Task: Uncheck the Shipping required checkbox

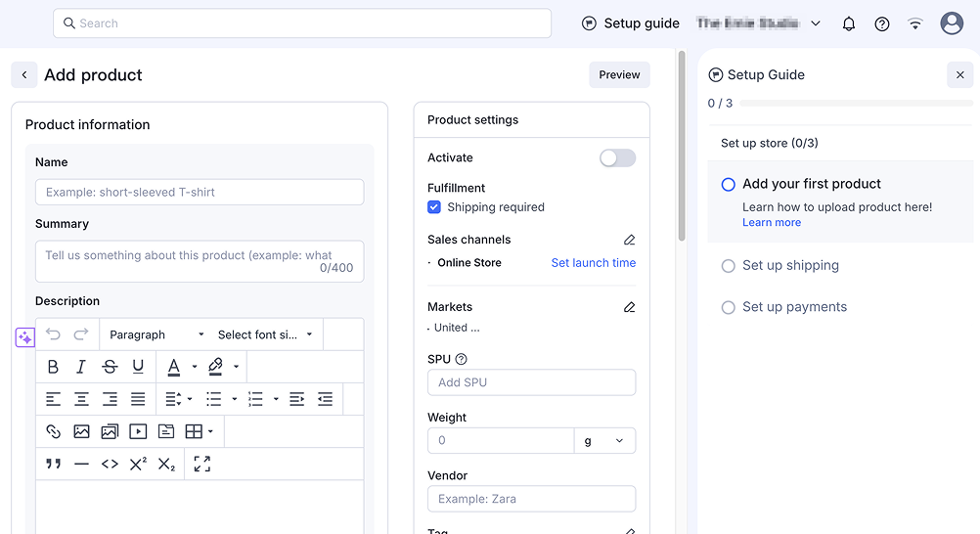Action: click(x=434, y=207)
